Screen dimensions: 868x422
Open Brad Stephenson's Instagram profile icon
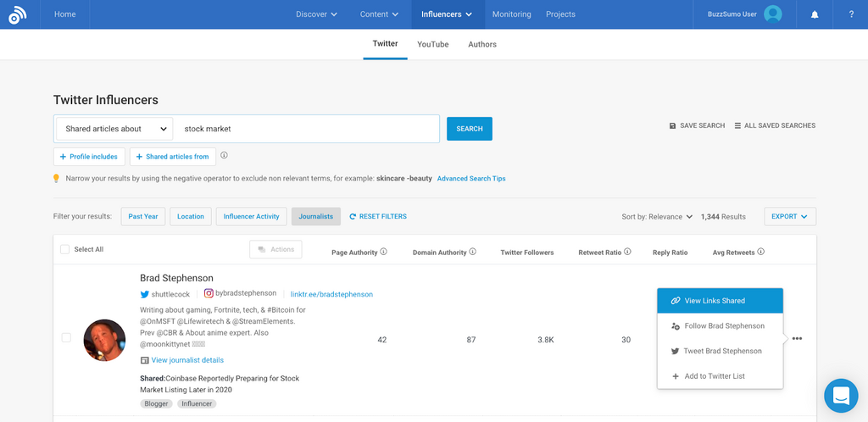pos(209,293)
